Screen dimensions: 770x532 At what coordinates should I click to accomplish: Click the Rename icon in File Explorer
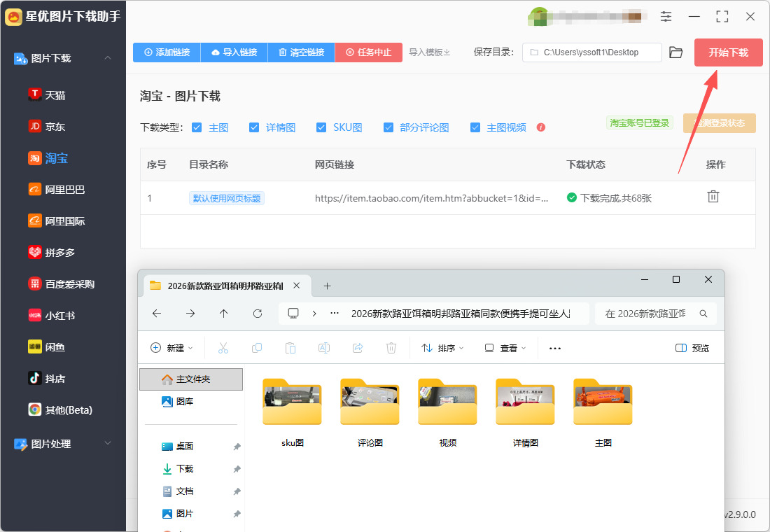pos(324,348)
